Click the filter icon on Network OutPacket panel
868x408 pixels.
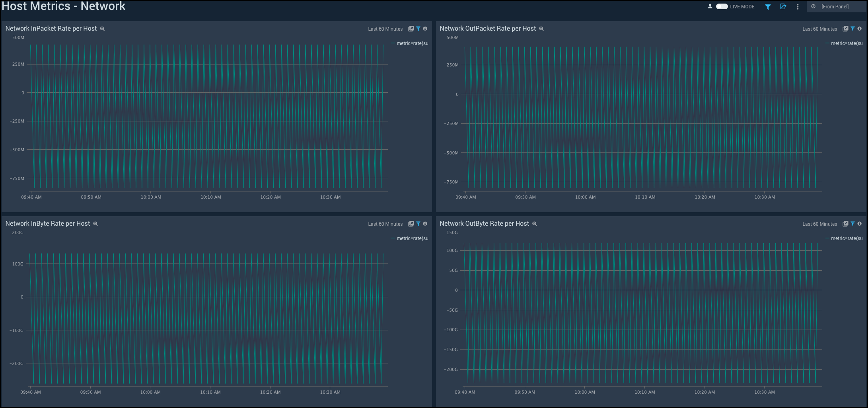click(852, 28)
